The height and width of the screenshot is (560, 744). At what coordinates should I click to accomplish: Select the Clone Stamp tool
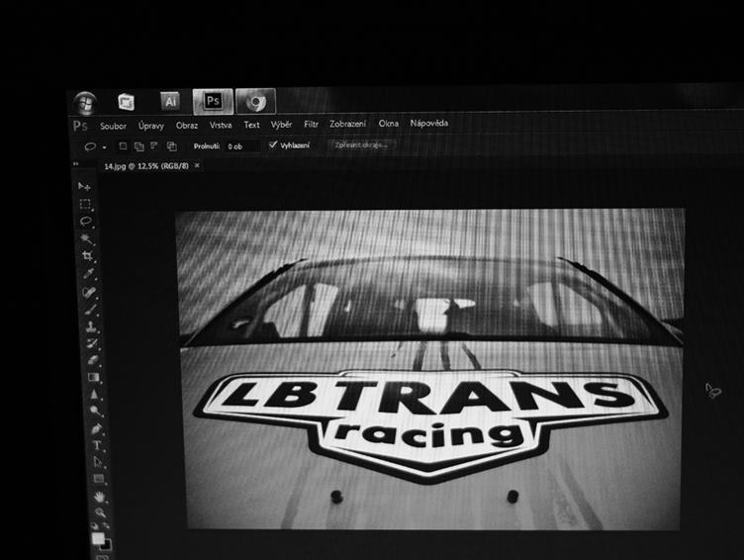[x=91, y=327]
